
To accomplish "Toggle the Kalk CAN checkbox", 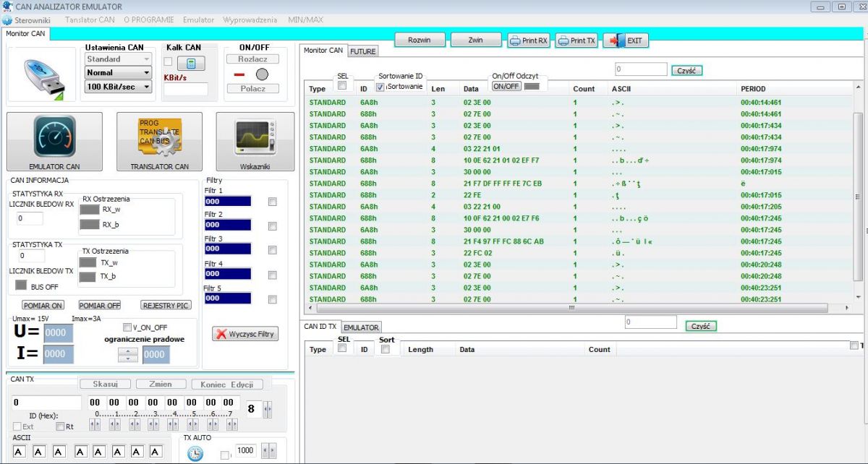I will point(168,62).
